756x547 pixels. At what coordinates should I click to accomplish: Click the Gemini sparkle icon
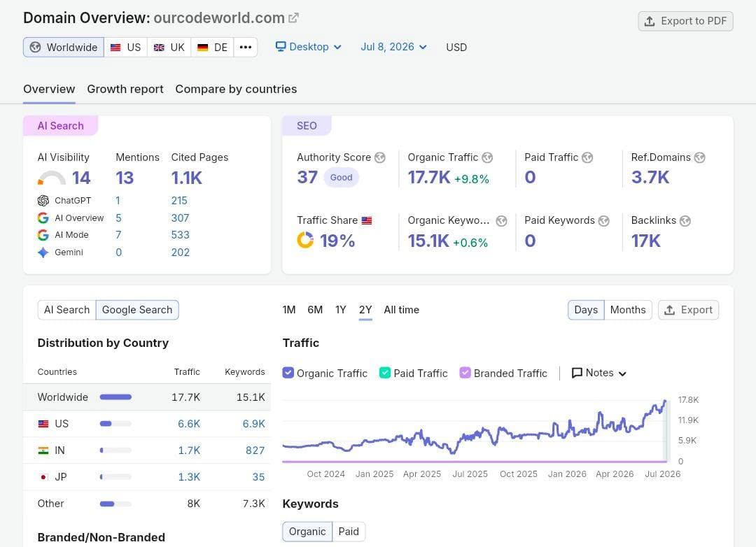[43, 252]
